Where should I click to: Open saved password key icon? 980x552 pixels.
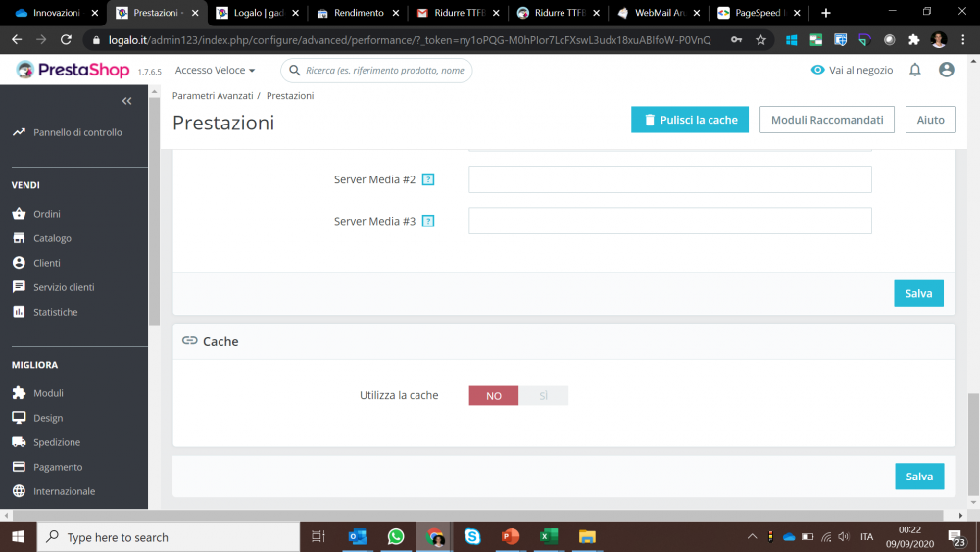click(x=736, y=40)
